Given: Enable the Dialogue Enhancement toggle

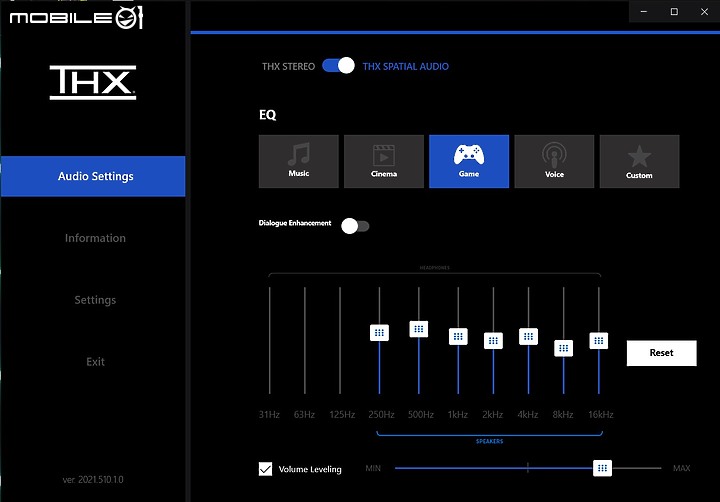Looking at the screenshot, I should pos(355,226).
